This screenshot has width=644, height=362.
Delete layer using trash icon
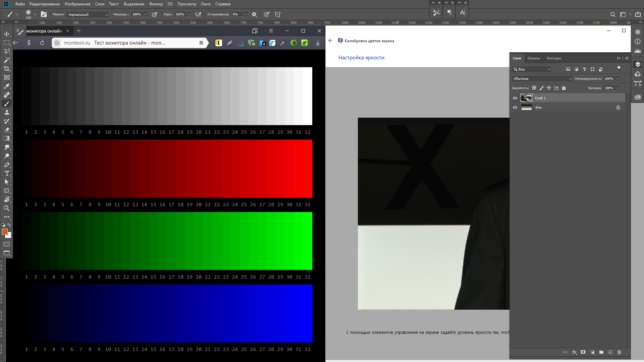(620, 352)
